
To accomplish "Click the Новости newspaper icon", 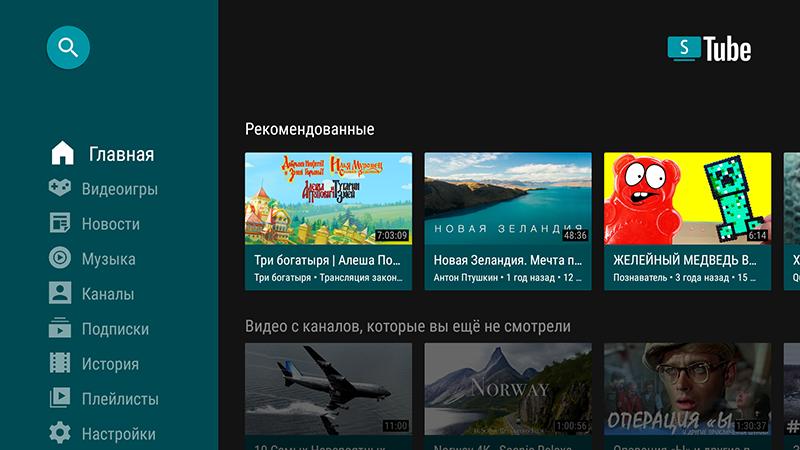I will coord(61,224).
